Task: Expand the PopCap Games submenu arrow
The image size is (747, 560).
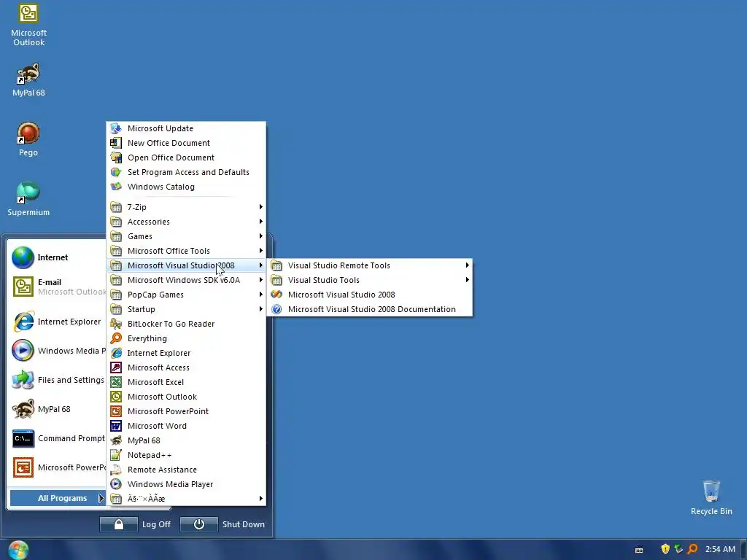Action: coord(260,295)
